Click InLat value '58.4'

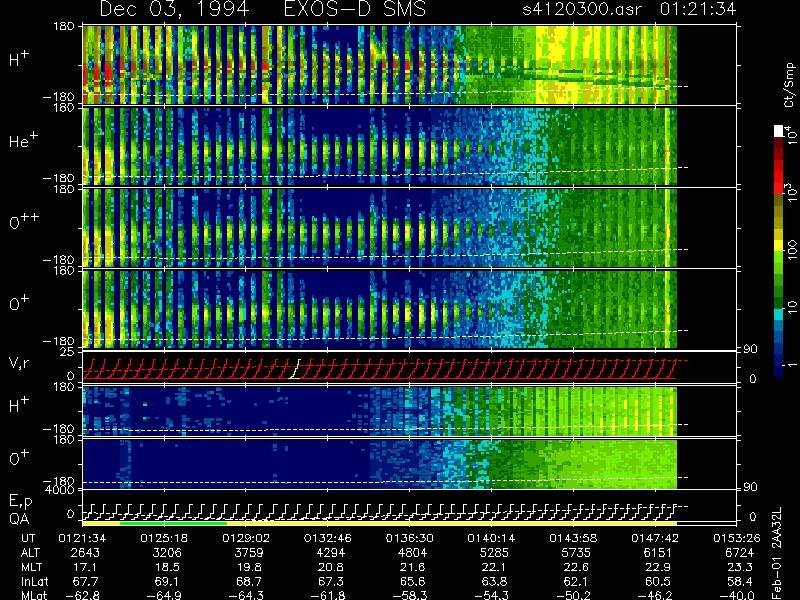coord(740,581)
